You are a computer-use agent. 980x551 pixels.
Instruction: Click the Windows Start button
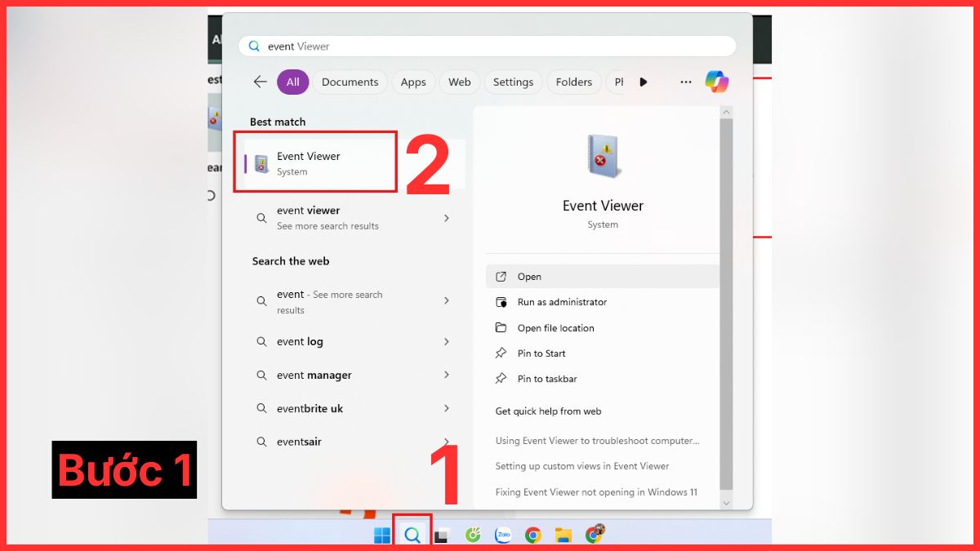[x=381, y=535]
